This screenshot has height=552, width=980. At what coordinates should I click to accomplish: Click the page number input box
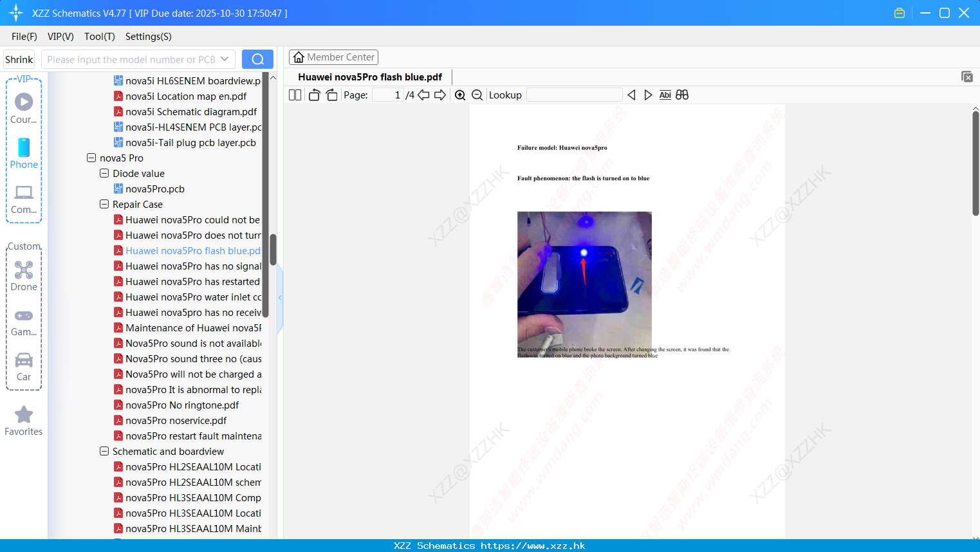[x=388, y=95]
